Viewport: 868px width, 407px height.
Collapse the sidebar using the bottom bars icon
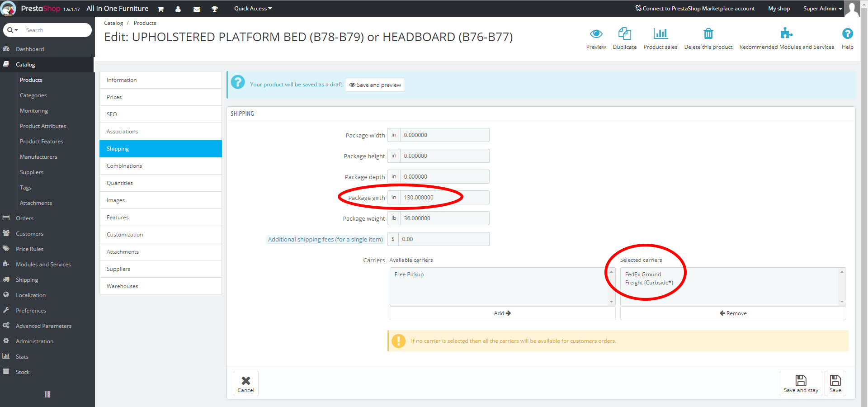coord(47,394)
